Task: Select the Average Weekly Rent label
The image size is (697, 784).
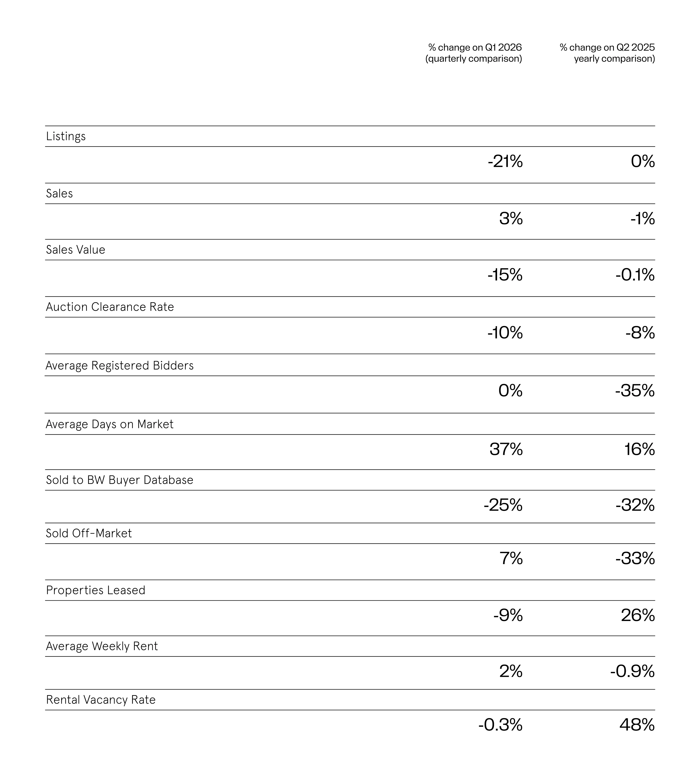Action: tap(102, 647)
